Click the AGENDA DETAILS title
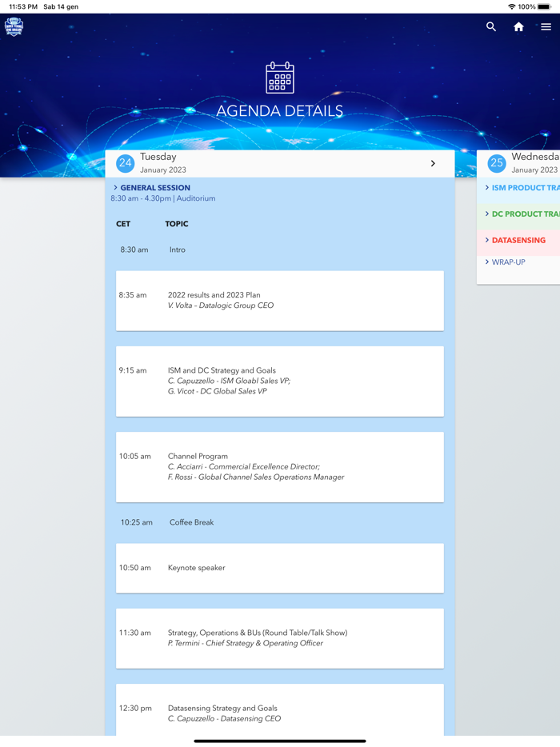Screen dimensions: 560x747 pos(280,111)
